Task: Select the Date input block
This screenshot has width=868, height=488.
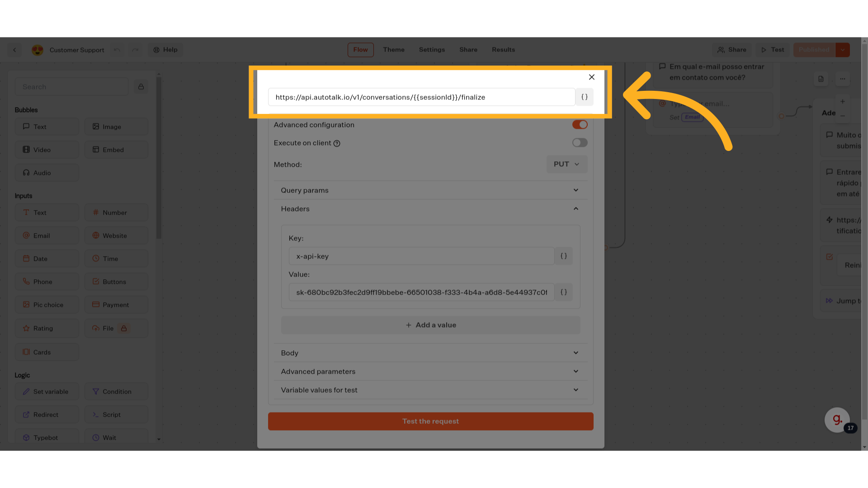Action: point(47,258)
